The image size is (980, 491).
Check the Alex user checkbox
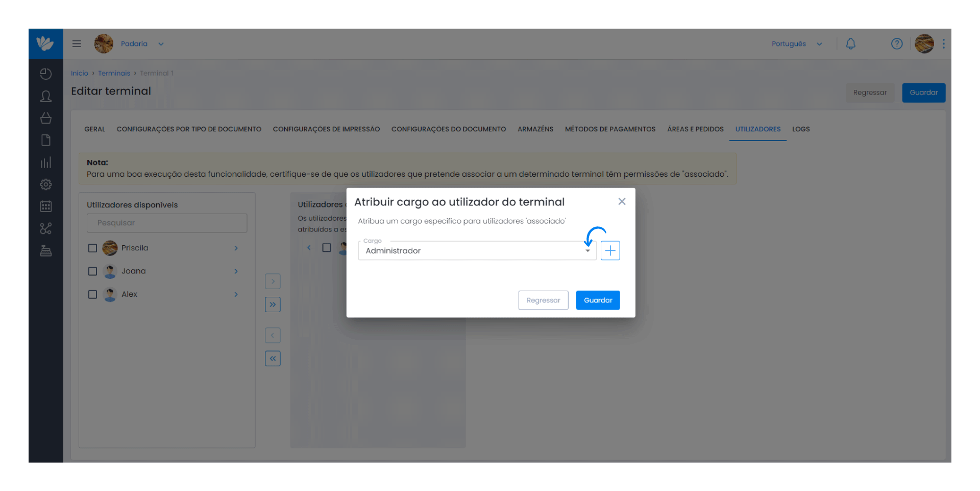[92, 294]
